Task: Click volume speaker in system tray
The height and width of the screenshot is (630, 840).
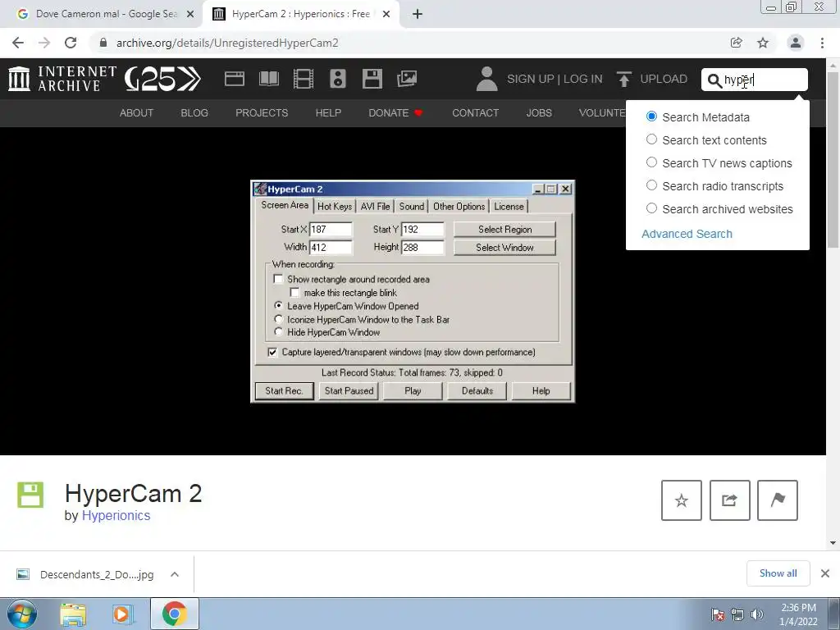Action: 757,614
